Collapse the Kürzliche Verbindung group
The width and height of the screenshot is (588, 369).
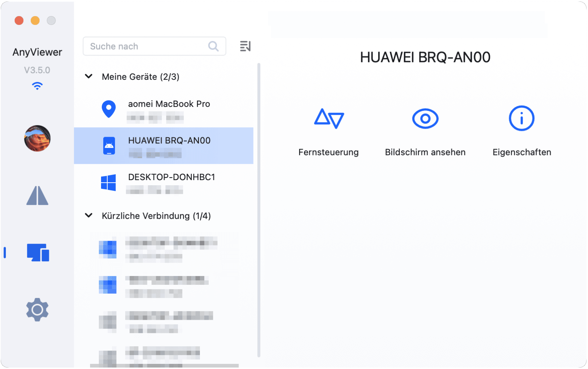click(x=89, y=215)
